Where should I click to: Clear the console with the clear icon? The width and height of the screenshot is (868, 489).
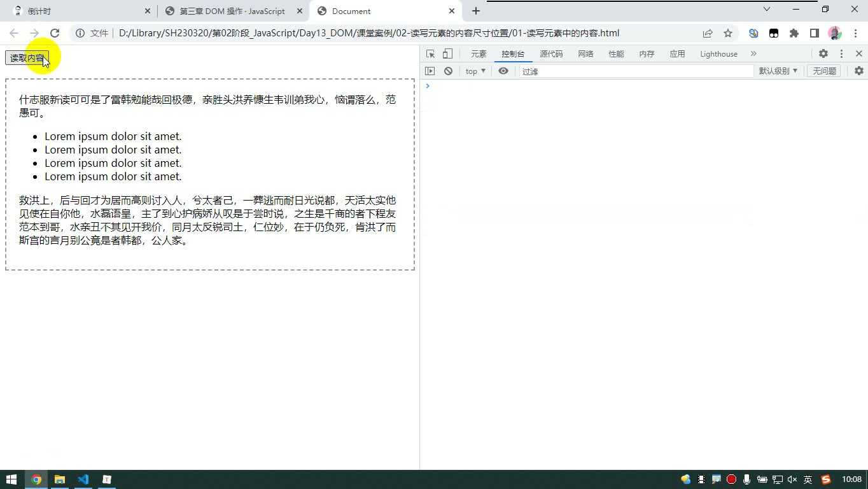pos(448,71)
